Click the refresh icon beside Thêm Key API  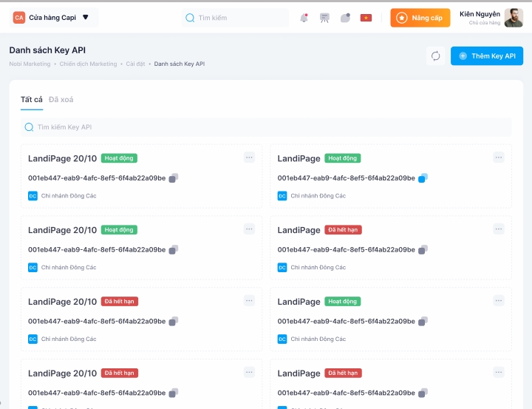[x=436, y=56]
